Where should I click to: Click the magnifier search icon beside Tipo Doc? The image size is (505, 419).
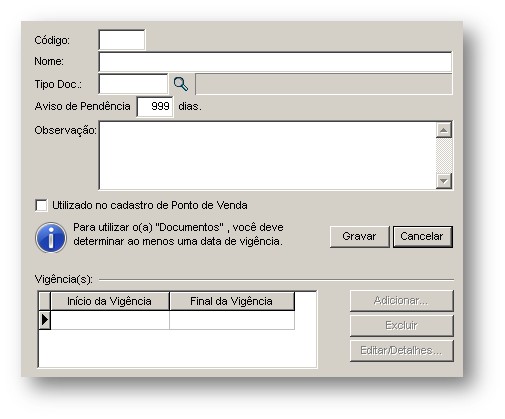181,84
